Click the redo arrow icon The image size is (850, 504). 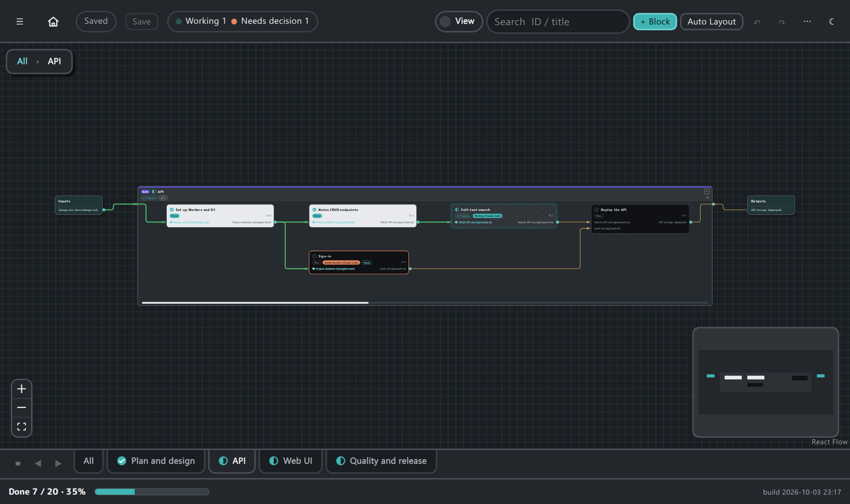[x=782, y=22]
